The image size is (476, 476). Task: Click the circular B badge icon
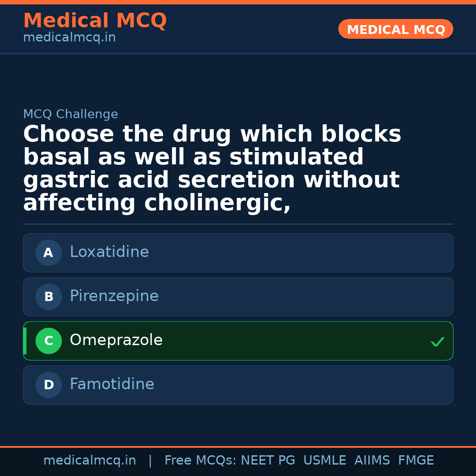tap(48, 297)
